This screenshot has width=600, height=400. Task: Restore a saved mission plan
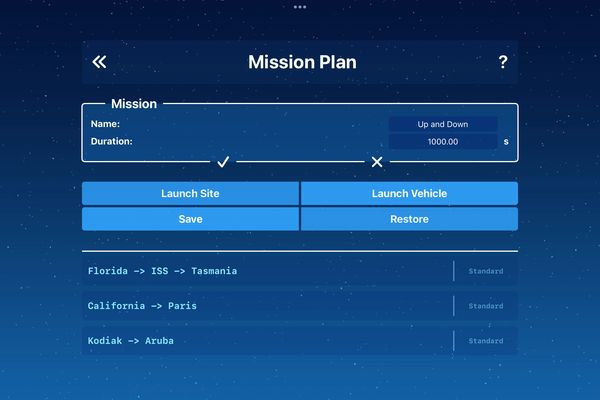point(409,219)
